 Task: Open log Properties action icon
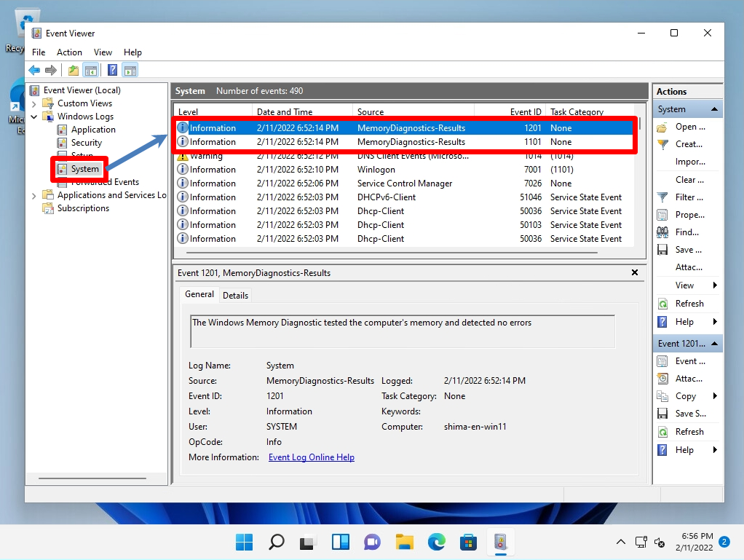pyautogui.click(x=662, y=215)
